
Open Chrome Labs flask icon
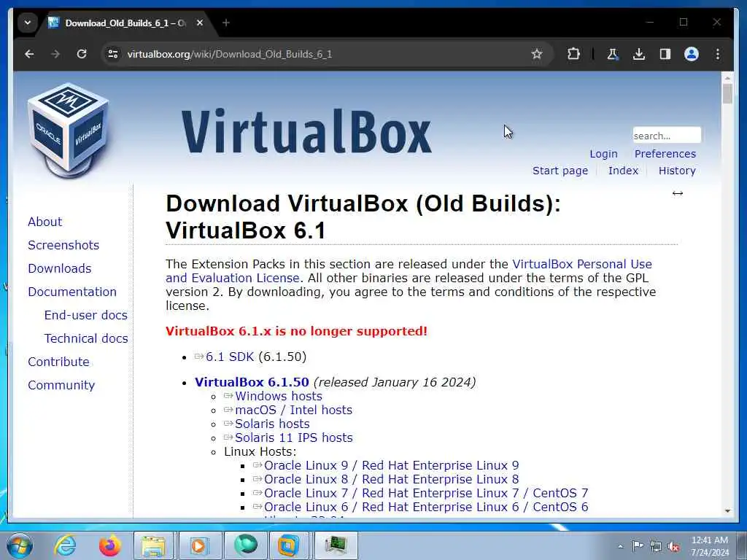tap(613, 54)
